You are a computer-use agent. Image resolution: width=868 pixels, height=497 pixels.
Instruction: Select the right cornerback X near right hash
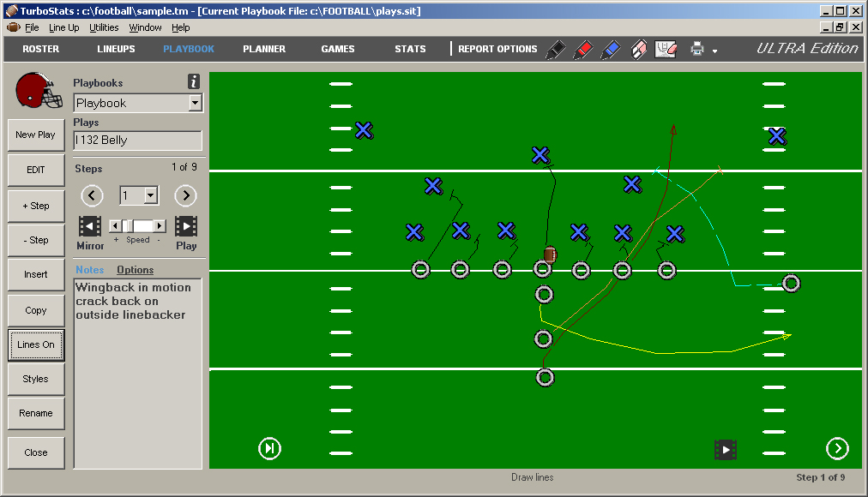coord(777,136)
